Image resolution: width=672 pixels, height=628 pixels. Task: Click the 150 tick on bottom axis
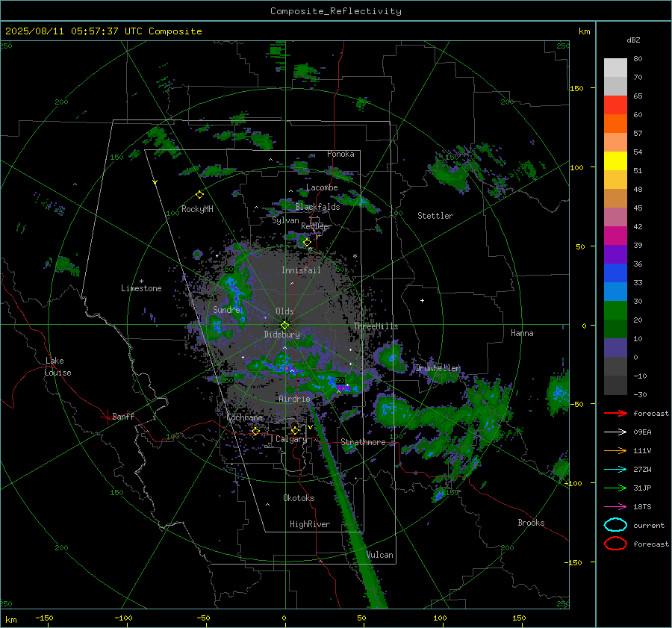tap(519, 618)
